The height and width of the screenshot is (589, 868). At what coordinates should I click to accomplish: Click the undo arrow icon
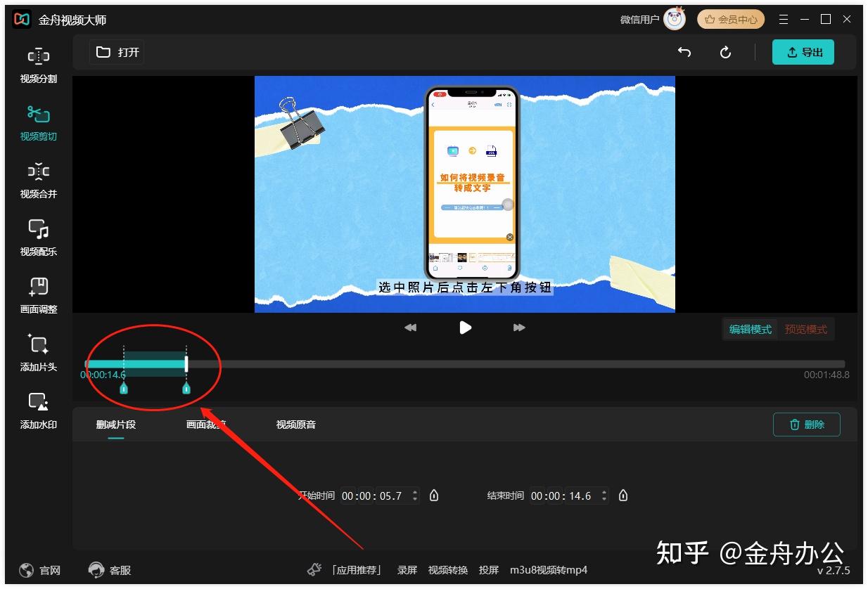684,52
